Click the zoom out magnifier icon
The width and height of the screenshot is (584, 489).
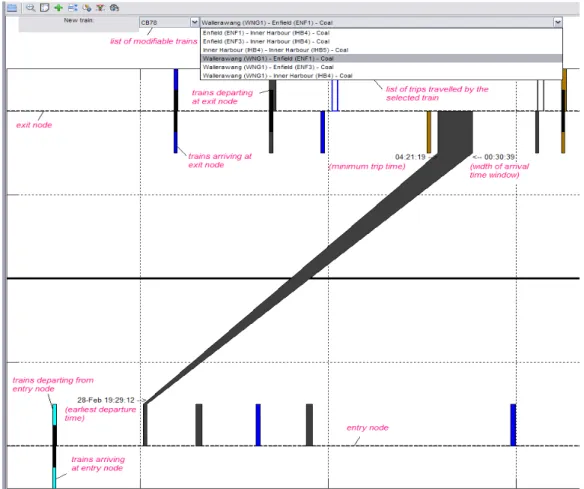(31, 8)
